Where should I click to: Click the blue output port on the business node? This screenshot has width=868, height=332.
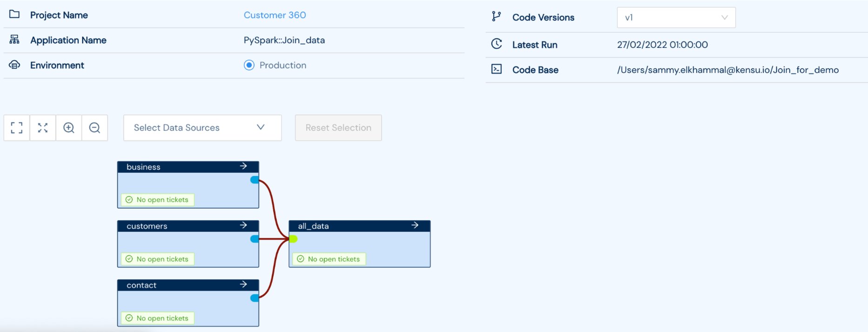tap(254, 179)
